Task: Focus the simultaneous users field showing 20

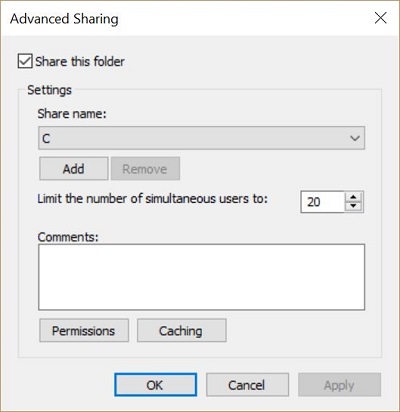Action: (322, 202)
